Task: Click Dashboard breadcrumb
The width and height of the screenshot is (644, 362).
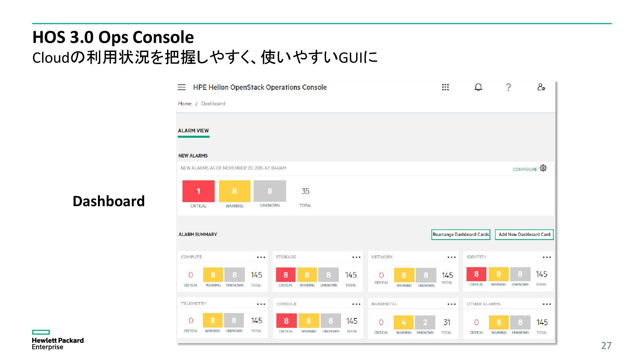Action: point(213,104)
